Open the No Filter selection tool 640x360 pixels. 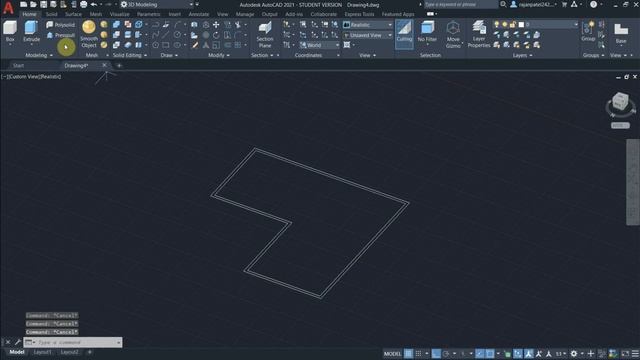[427, 32]
